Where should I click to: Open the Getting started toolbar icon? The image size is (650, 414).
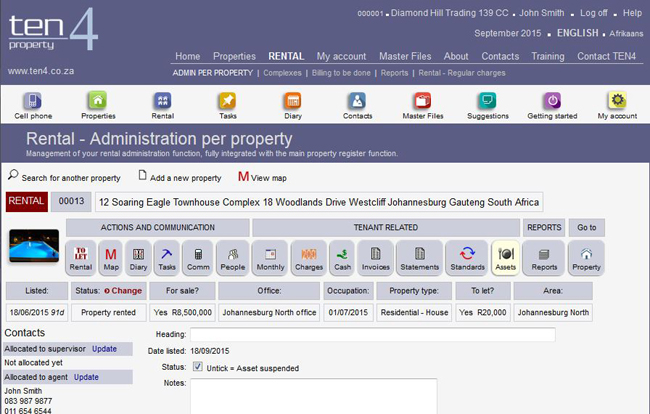coord(552,106)
